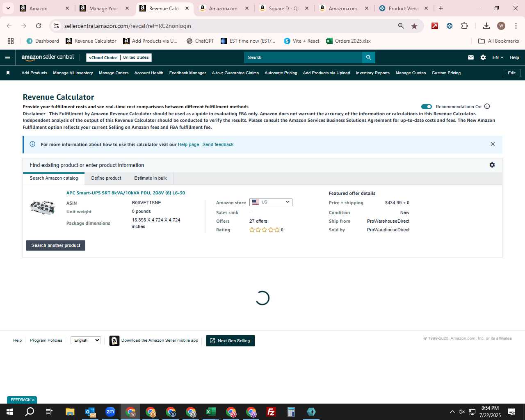Switch to Manage Your browser tab

point(104,8)
